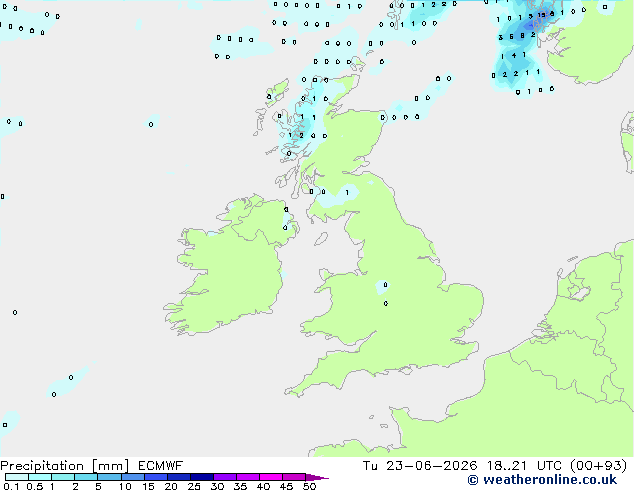Click the legend arrow tip above 50 mm
Viewport: 634px width, 490px height.
317,477
